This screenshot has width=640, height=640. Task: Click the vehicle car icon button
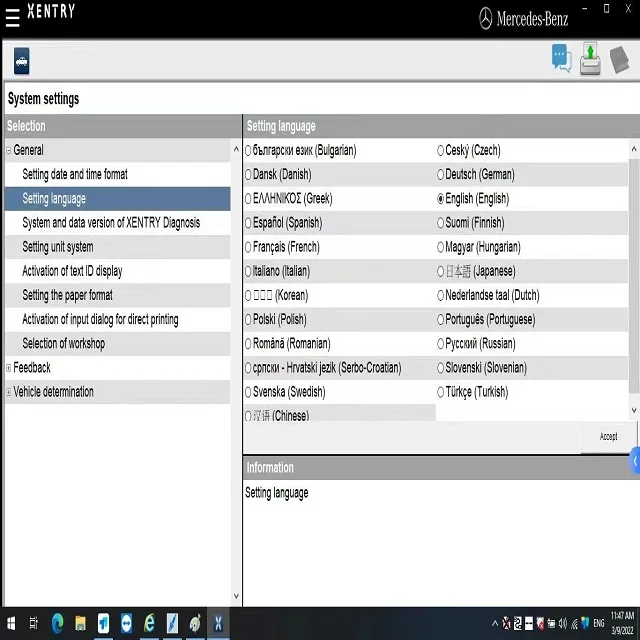coord(22,61)
